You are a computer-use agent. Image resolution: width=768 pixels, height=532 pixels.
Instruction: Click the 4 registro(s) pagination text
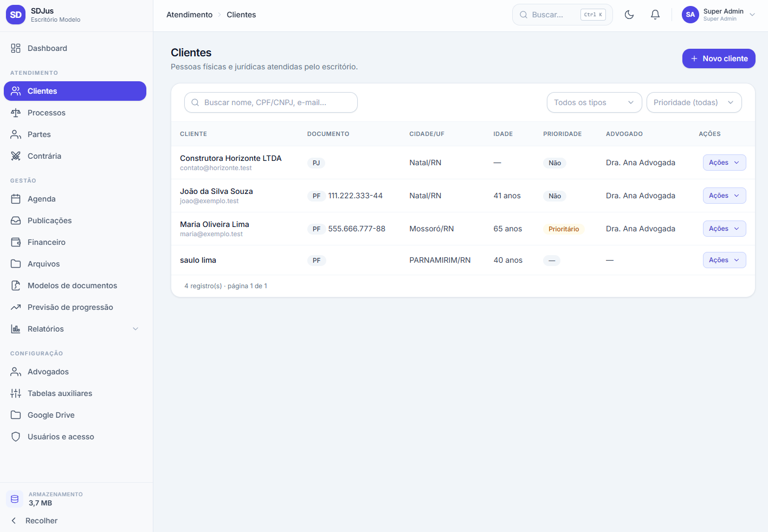pos(225,286)
